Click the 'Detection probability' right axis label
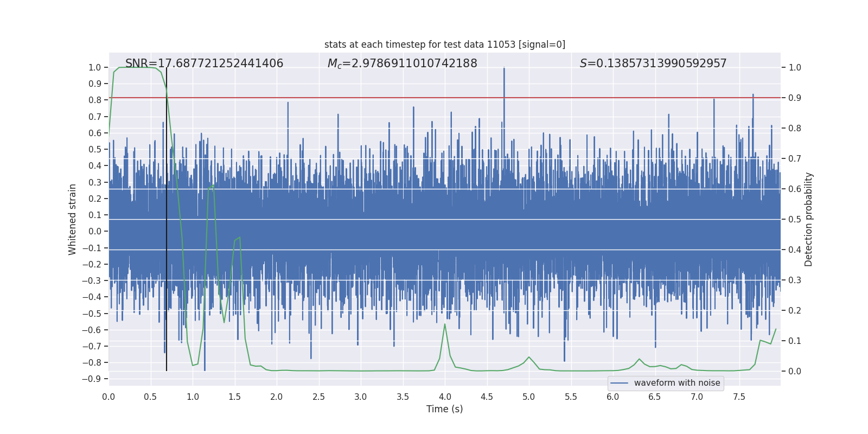 (808, 219)
